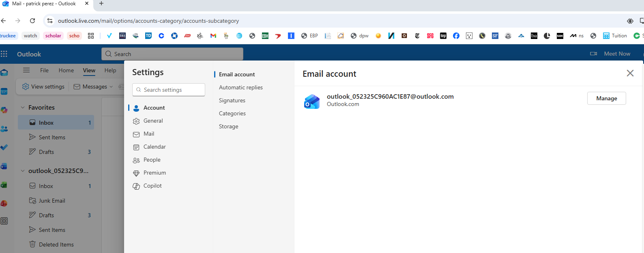
Task: Open the Outlook app launcher grid
Action: point(4,54)
